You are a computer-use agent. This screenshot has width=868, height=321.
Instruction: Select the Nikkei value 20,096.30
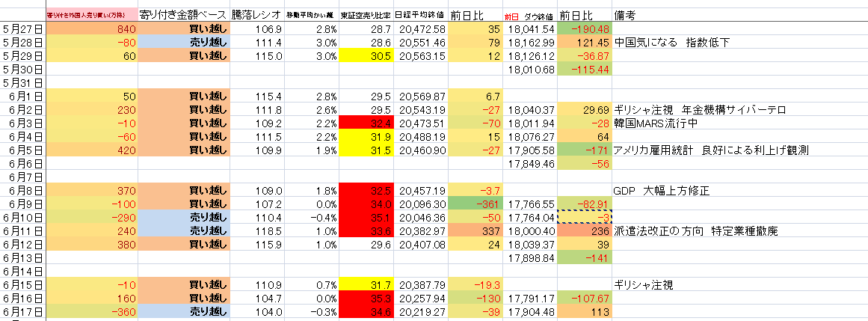tap(422, 204)
